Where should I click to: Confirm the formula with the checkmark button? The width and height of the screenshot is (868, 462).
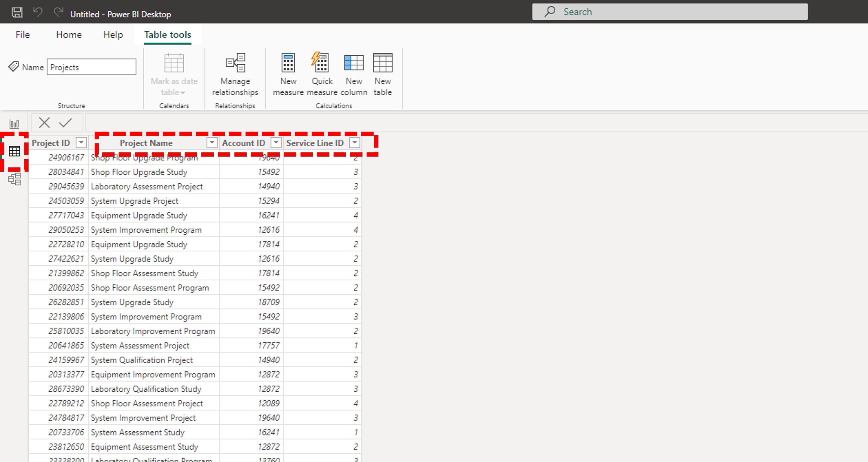pos(66,122)
